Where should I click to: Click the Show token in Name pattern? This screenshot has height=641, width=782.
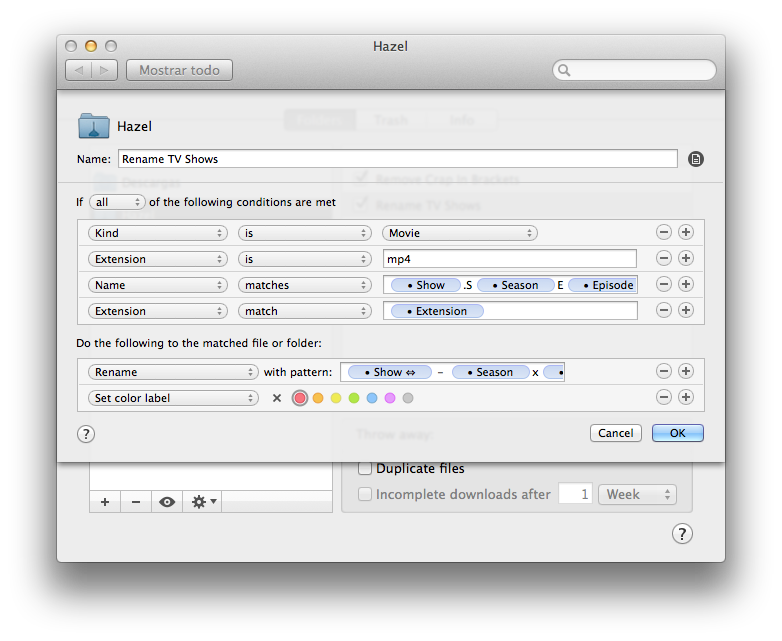pyautogui.click(x=426, y=285)
